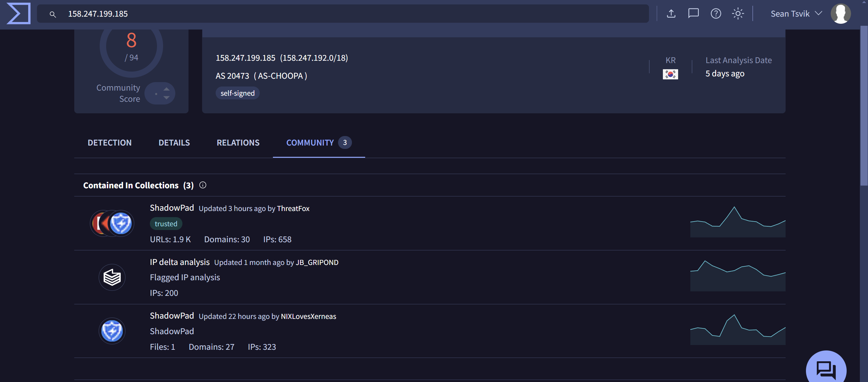868x382 pixels.
Task: Open the DETAILS tab
Action: pos(174,143)
